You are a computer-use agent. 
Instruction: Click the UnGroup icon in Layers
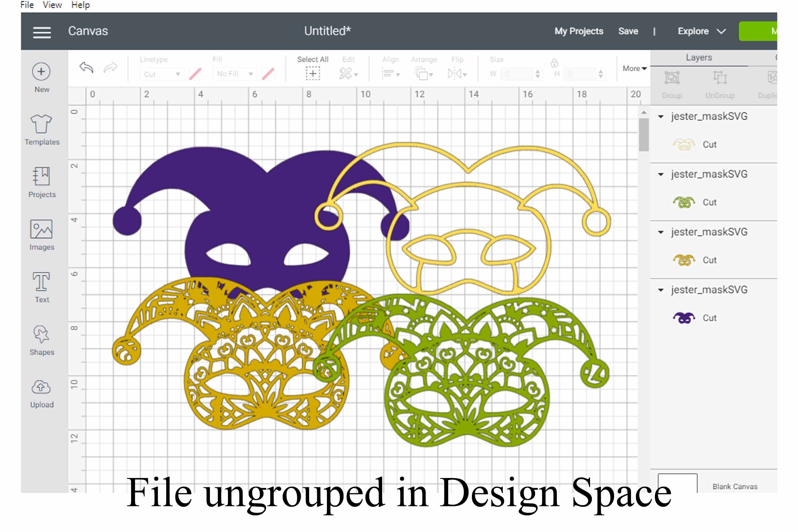click(721, 78)
